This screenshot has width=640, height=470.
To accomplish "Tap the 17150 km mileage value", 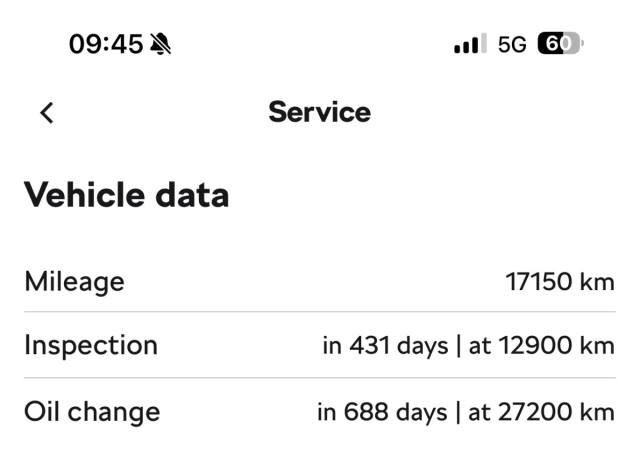I will (x=560, y=281).
